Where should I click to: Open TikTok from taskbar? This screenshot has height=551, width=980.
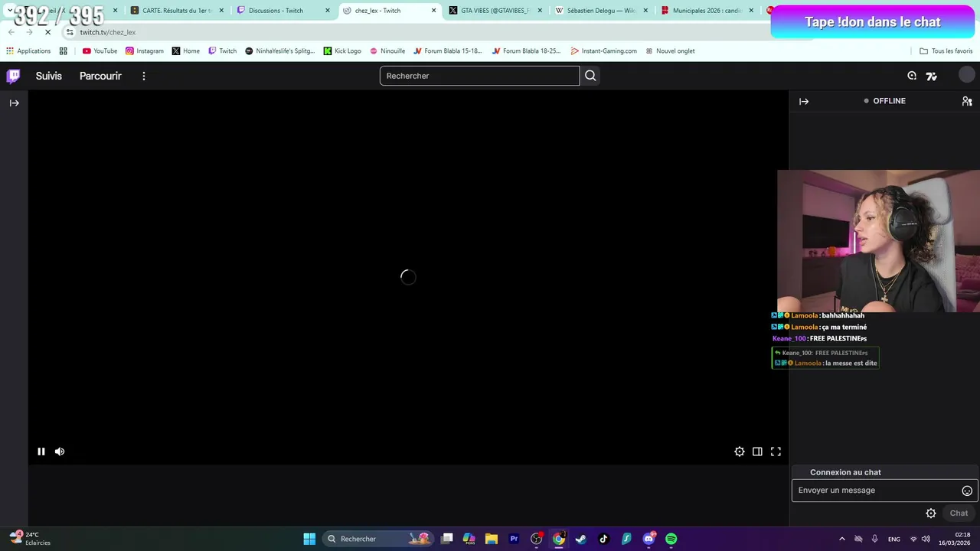click(603, 539)
